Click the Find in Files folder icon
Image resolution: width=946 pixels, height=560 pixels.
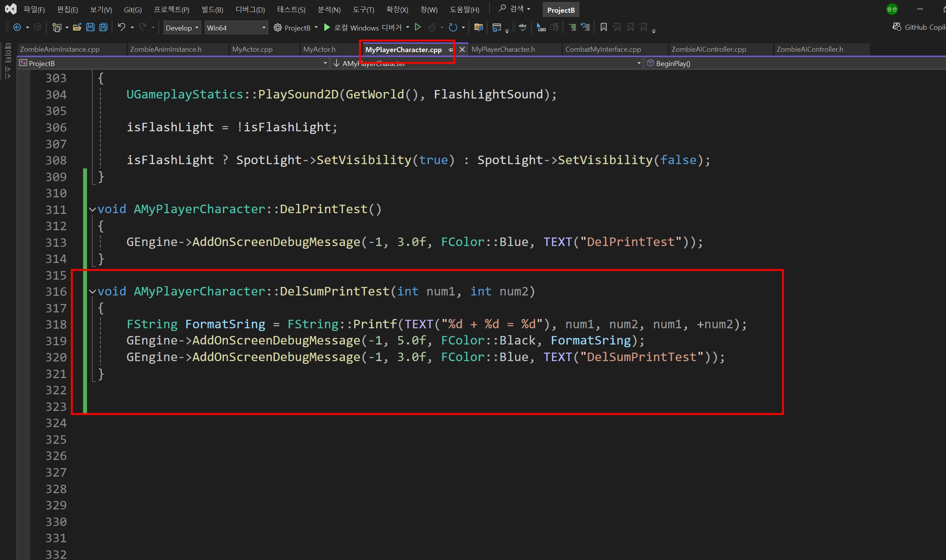point(478,27)
